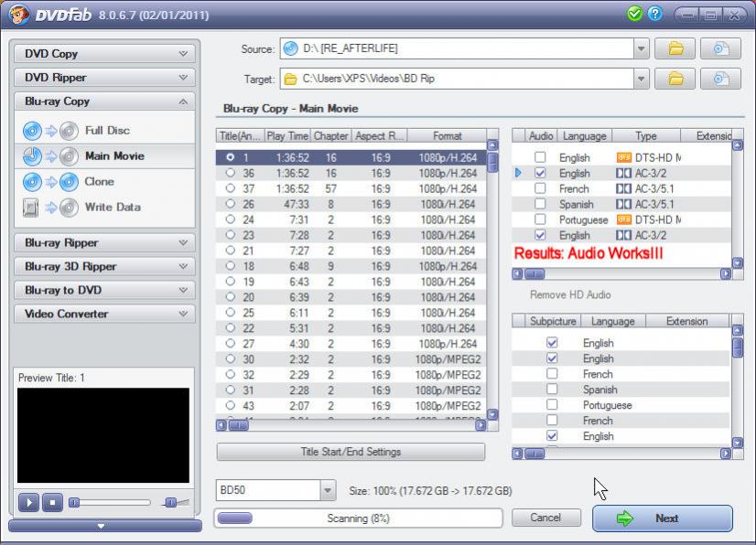Click the preview seek slider

tap(110, 502)
